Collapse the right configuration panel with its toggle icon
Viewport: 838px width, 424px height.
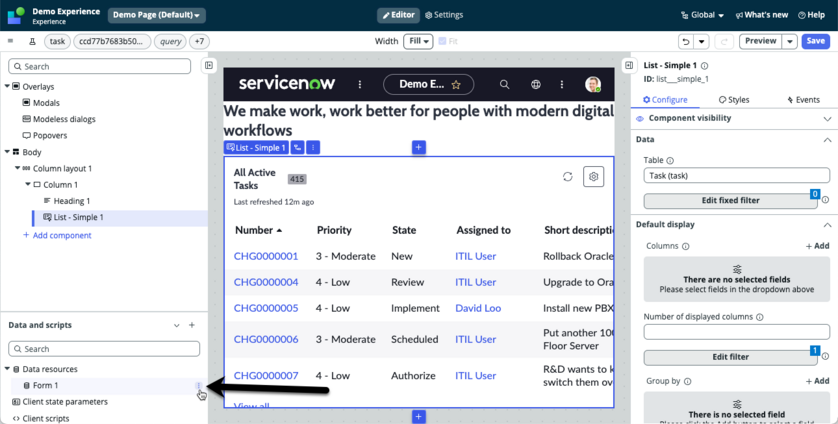[629, 65]
